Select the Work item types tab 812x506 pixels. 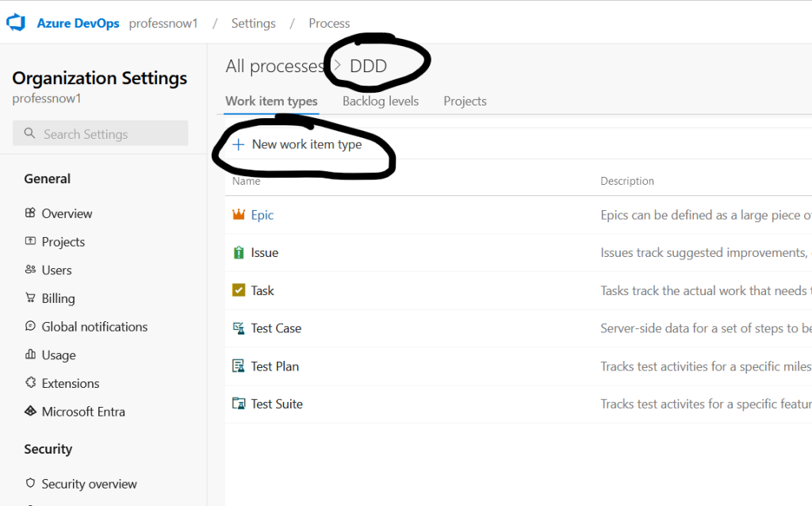(271, 102)
